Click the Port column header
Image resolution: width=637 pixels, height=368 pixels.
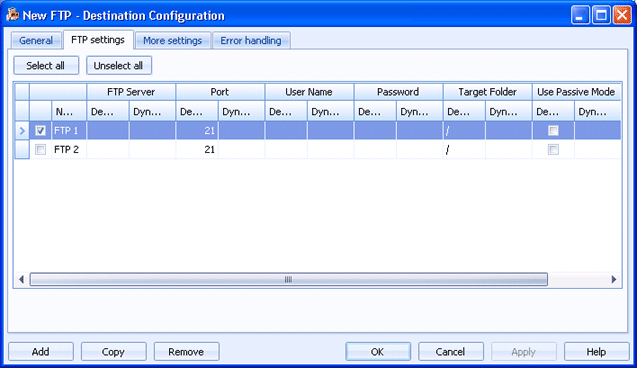point(220,92)
